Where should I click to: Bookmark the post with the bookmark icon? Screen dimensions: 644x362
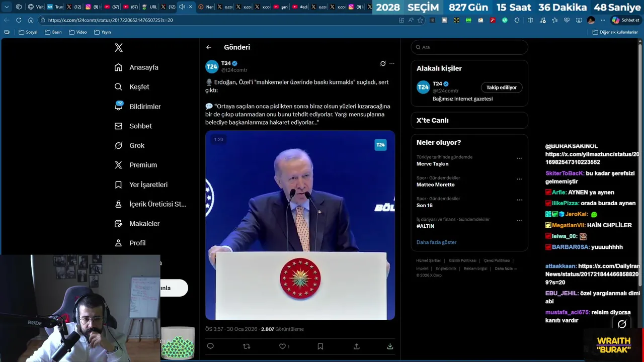click(x=320, y=346)
